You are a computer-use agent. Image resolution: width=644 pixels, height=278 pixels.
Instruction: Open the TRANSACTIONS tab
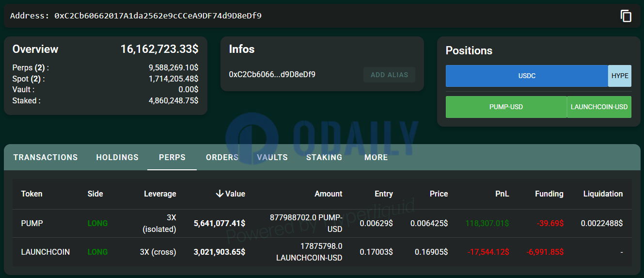(x=46, y=157)
